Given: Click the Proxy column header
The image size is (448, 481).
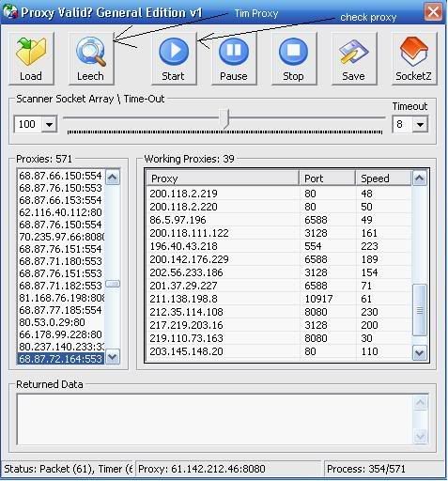Looking at the screenshot, I should point(223,178).
